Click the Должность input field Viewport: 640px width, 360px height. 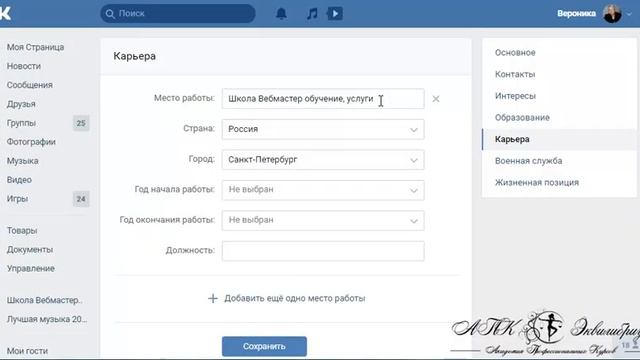click(323, 251)
